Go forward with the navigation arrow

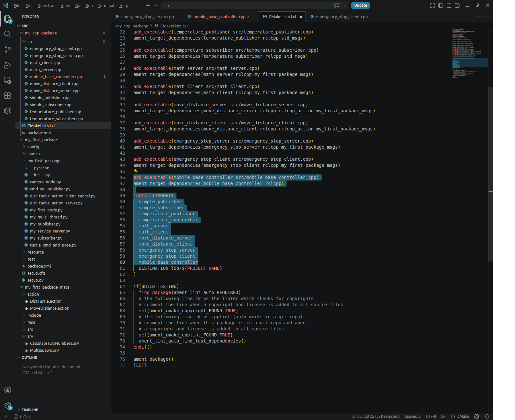point(156,5)
